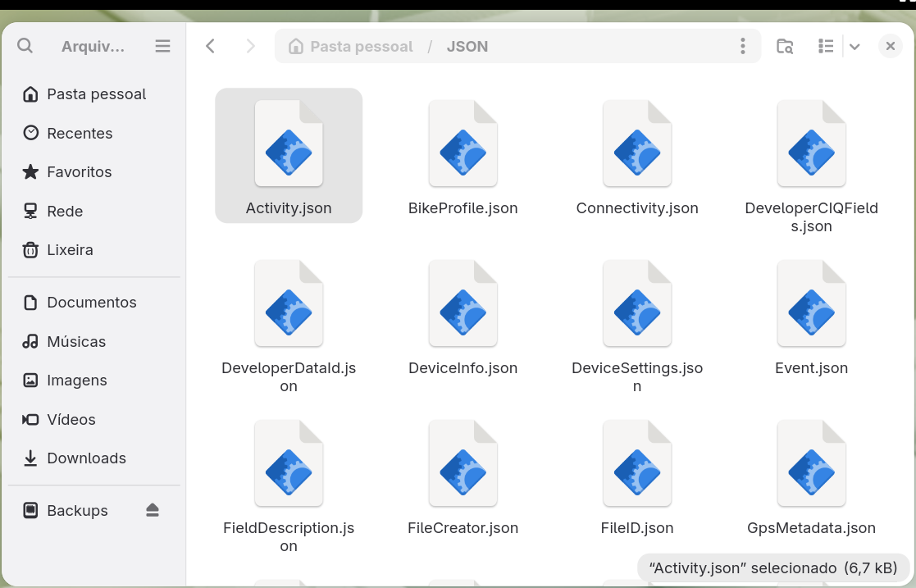Open Downloads in sidebar
This screenshot has width=916, height=588.
pos(94,458)
